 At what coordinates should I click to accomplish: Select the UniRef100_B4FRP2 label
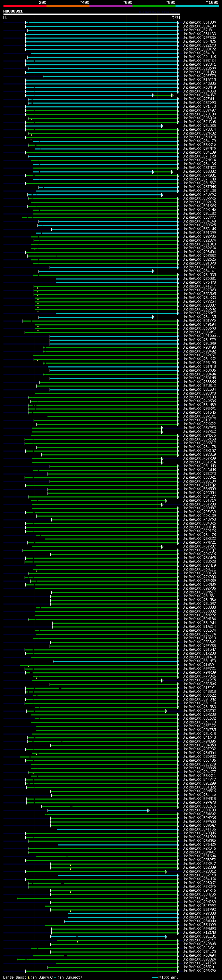click(199, 906)
